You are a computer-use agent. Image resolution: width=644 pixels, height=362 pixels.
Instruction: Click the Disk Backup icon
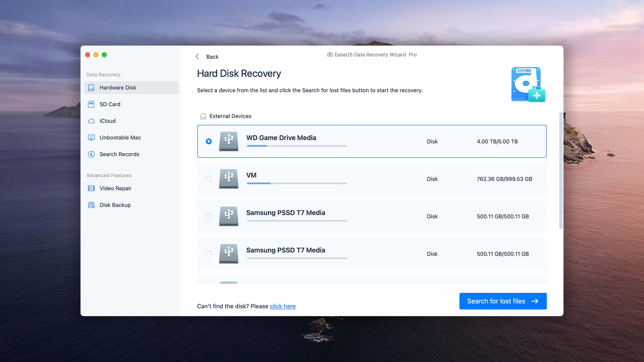click(91, 205)
